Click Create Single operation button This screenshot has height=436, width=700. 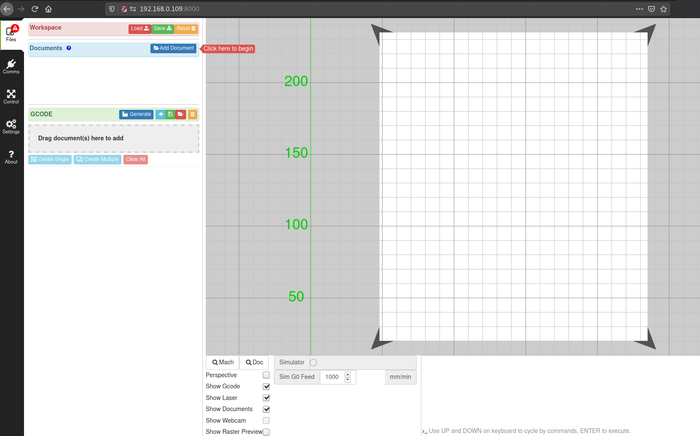[x=50, y=159]
